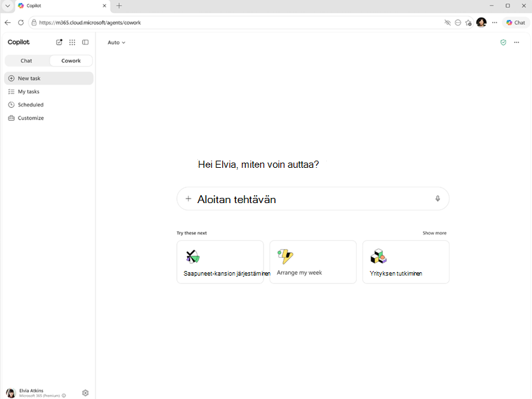Expand the tab search dropdown
The image size is (532, 399).
click(7, 5)
